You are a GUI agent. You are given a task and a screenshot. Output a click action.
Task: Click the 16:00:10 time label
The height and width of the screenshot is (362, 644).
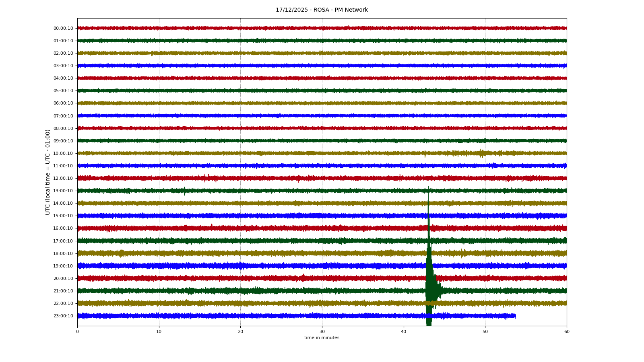[x=63, y=228]
